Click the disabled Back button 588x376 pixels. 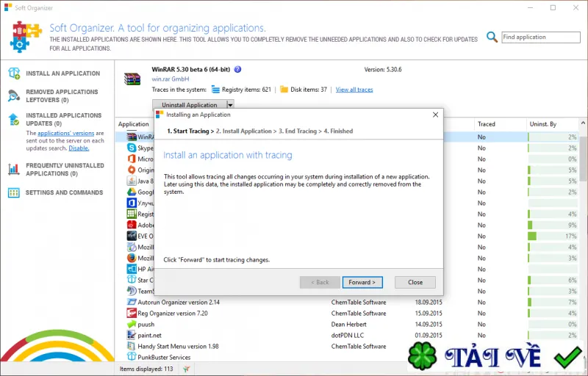click(x=320, y=282)
